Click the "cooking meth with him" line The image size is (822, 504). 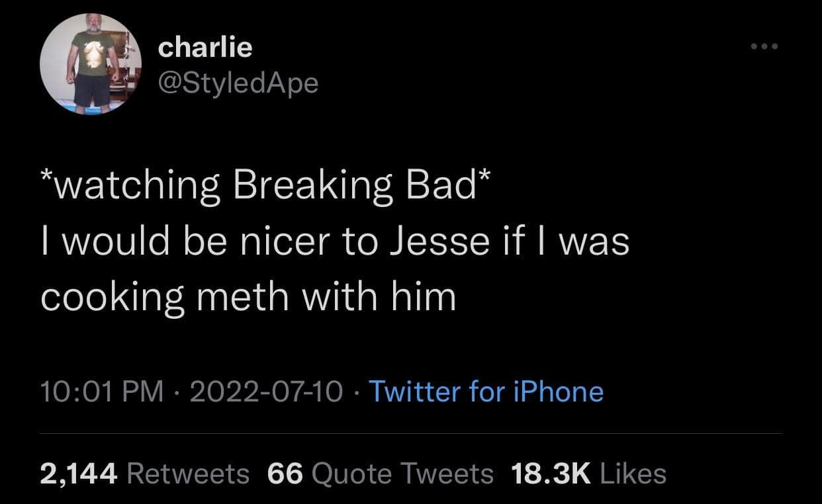[x=248, y=296]
